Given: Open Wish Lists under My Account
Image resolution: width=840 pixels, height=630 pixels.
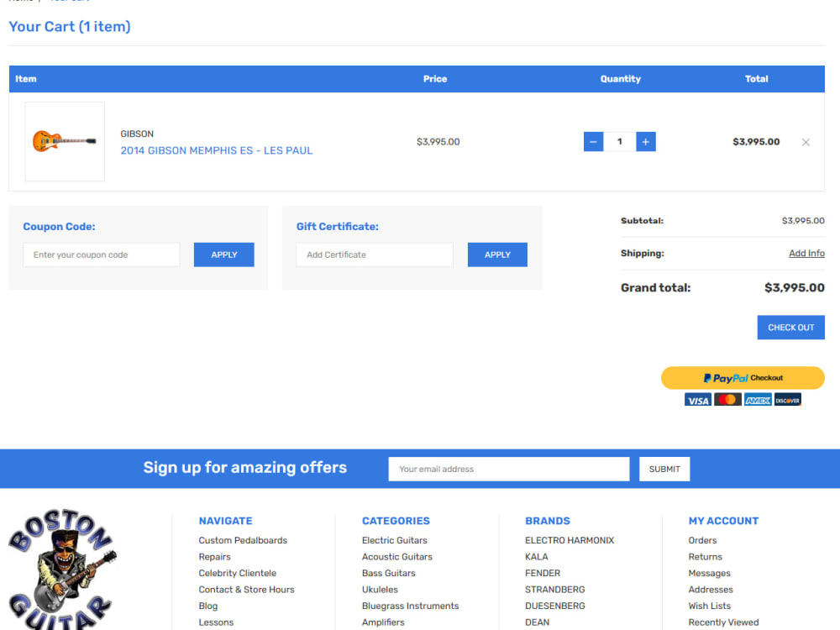Looking at the screenshot, I should 709,606.
